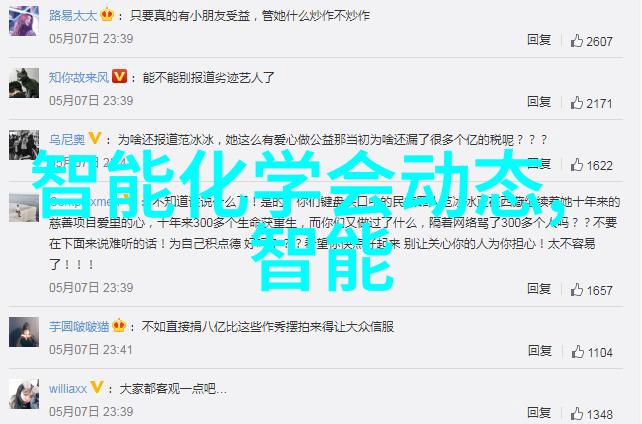Screen dimensions: 642x424
Task: Click yellow V badge next to 乌尼奥
Action: coord(95,138)
